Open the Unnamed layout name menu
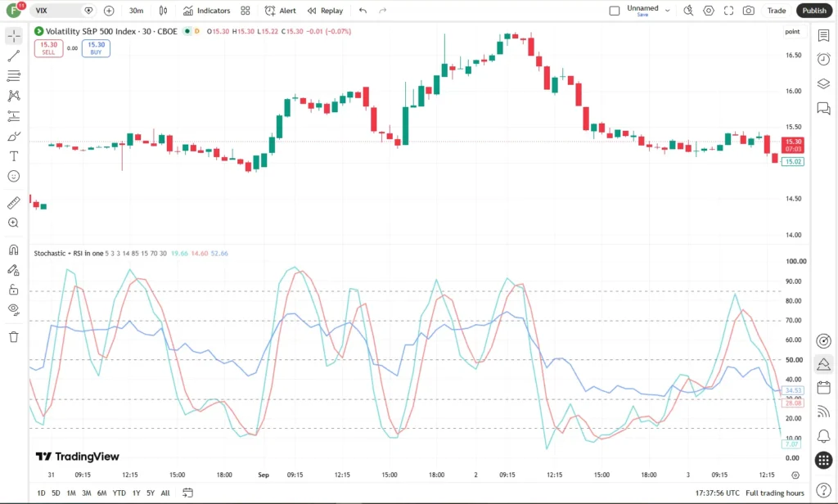The width and height of the screenshot is (838, 504). click(x=642, y=10)
